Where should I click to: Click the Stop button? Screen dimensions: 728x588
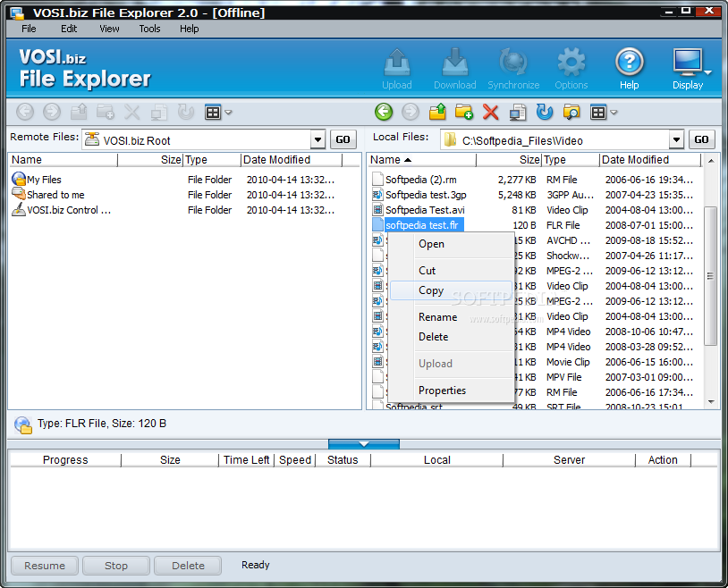[x=116, y=566]
